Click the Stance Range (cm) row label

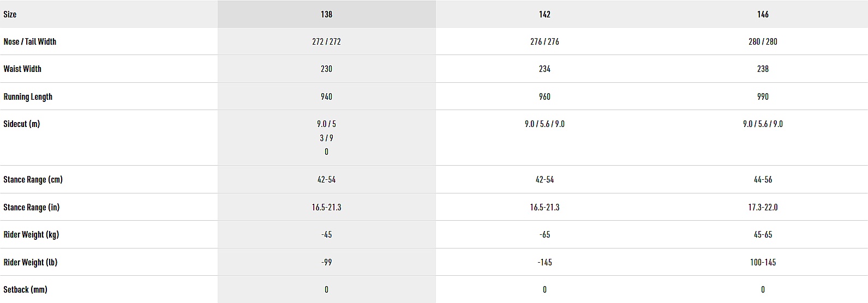click(x=33, y=179)
